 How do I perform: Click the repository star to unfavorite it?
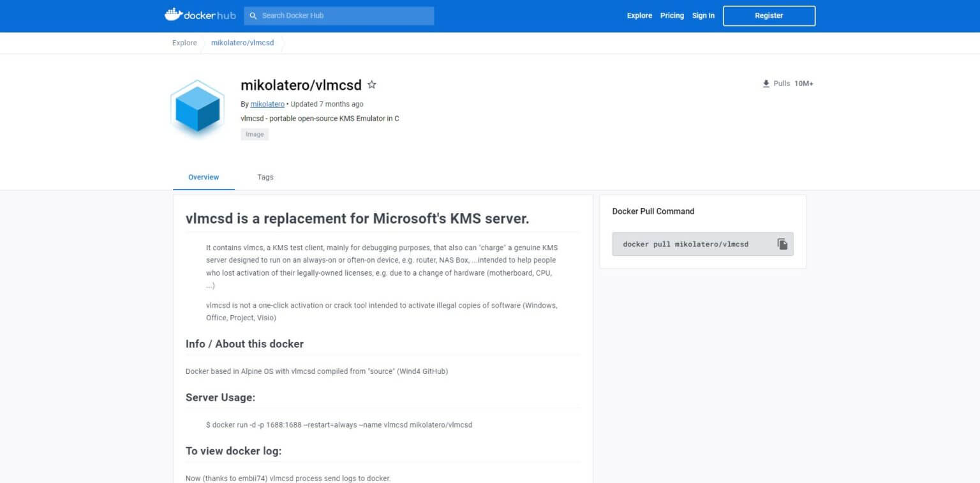point(372,84)
